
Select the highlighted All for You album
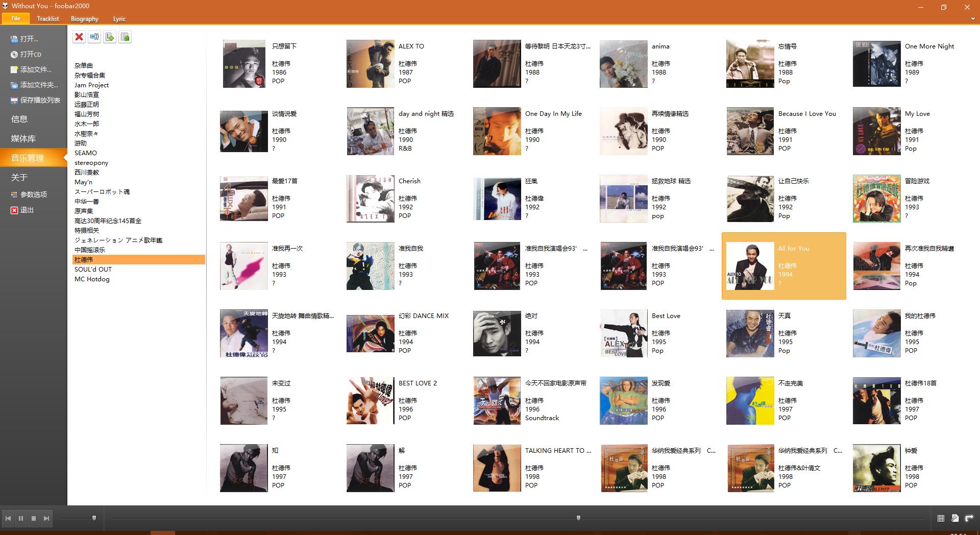784,266
